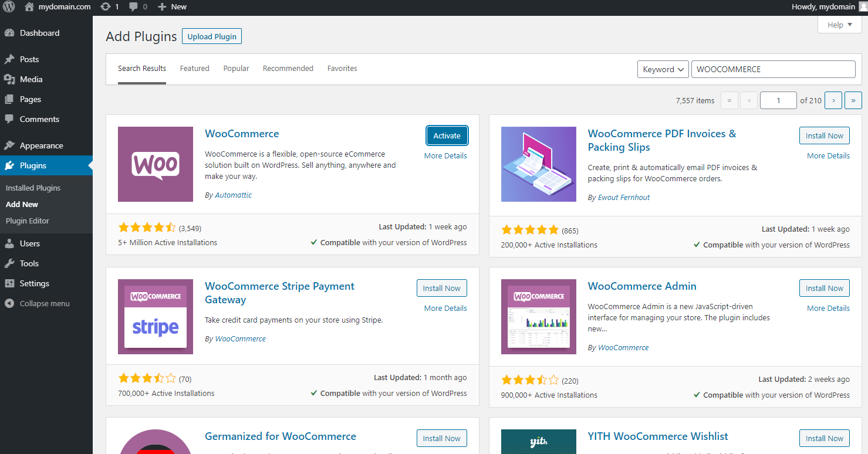The image size is (868, 454).
Task: Go to the next results page
Action: [x=833, y=100]
